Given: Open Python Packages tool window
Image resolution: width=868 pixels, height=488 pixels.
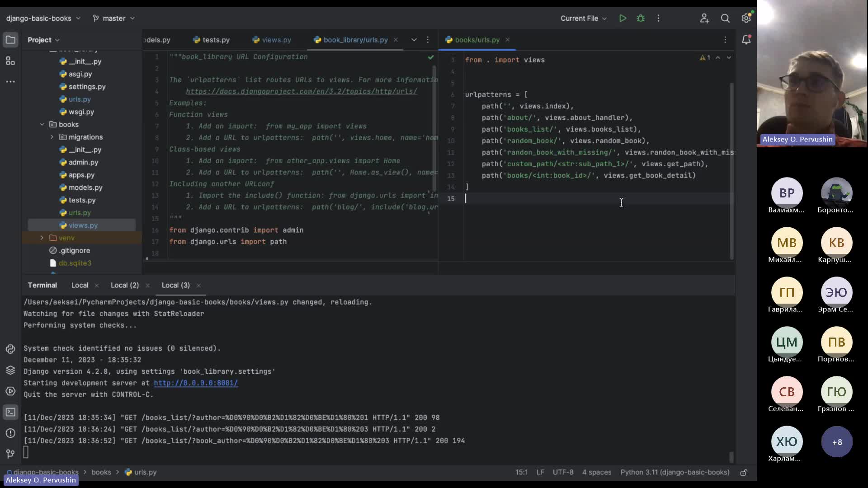Looking at the screenshot, I should point(10,370).
